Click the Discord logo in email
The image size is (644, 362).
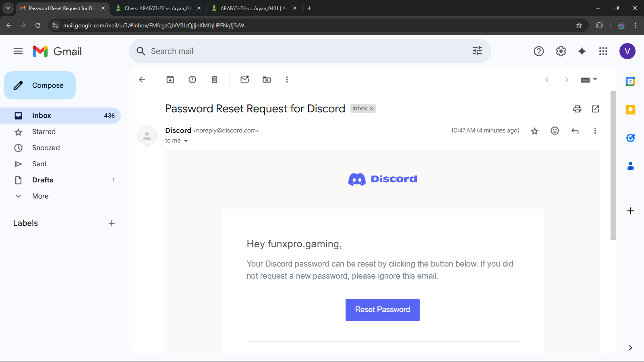(383, 179)
